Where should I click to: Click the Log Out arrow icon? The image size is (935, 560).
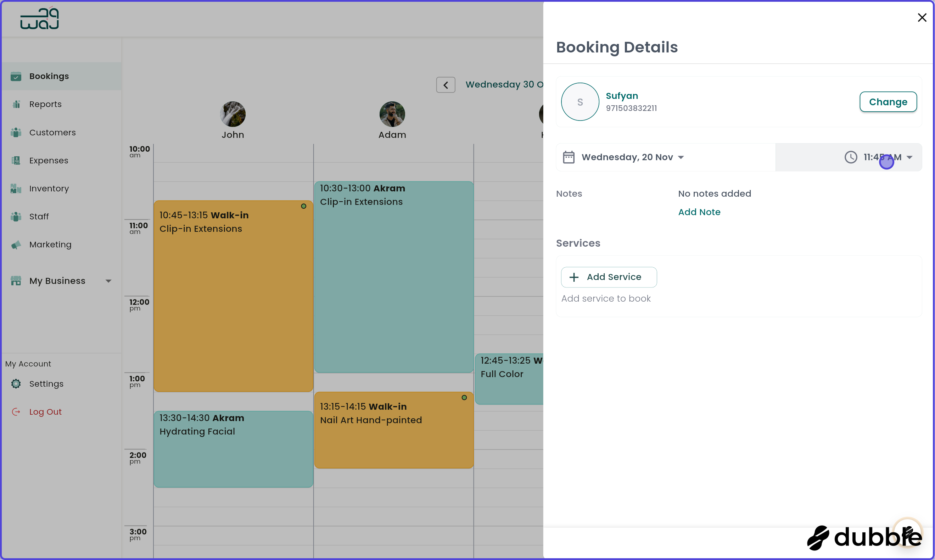pyautogui.click(x=16, y=411)
